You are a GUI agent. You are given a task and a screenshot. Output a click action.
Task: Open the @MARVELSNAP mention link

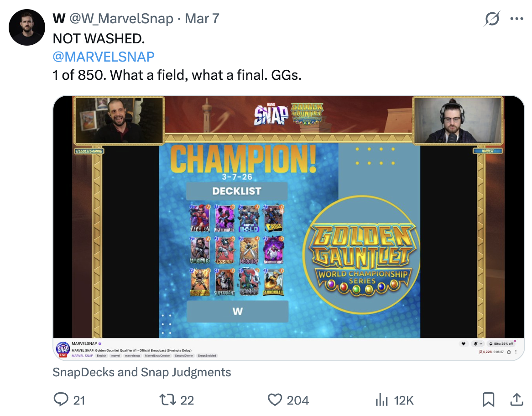(104, 57)
